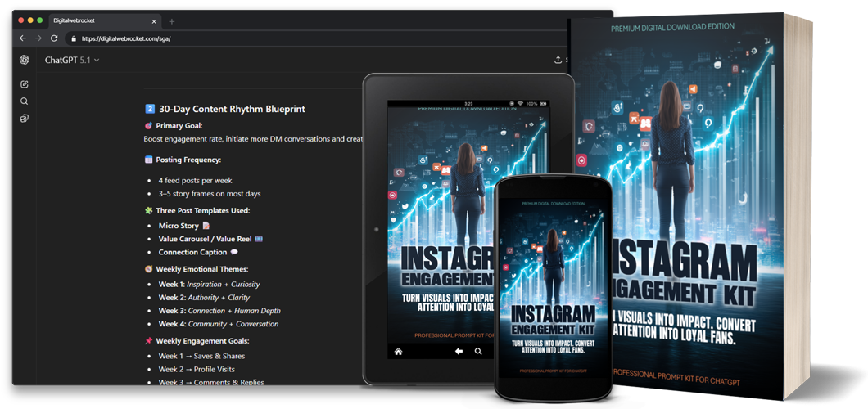Click the 30-Day Content Rhythm Blueprint heading
The height and width of the screenshot is (409, 868).
(x=232, y=108)
